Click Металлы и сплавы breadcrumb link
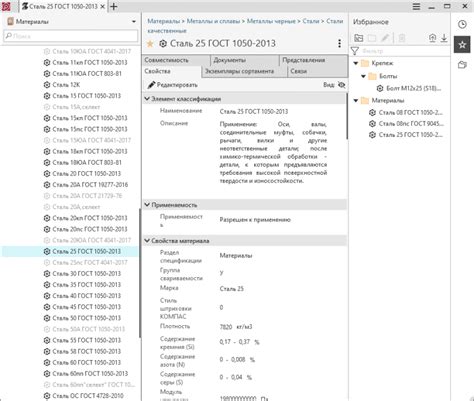The image size is (474, 401). click(213, 21)
